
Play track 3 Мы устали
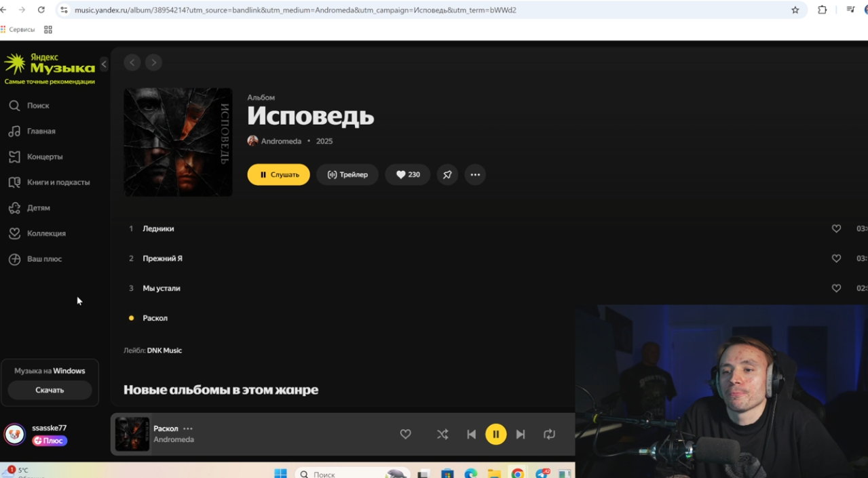(162, 288)
